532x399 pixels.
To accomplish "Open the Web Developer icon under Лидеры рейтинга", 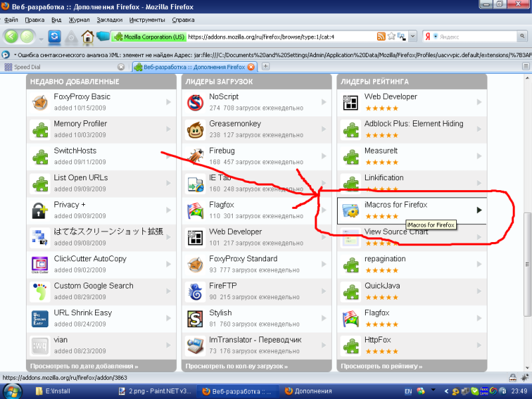I will coord(350,102).
